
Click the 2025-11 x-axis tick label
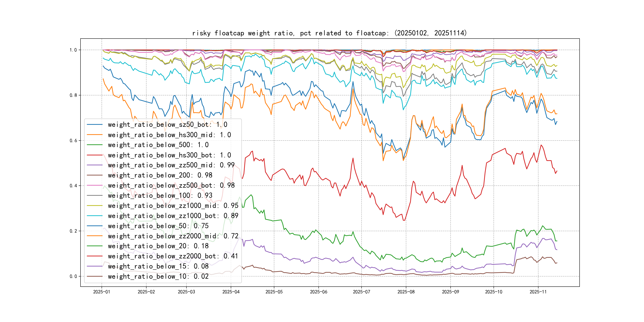coord(538,292)
